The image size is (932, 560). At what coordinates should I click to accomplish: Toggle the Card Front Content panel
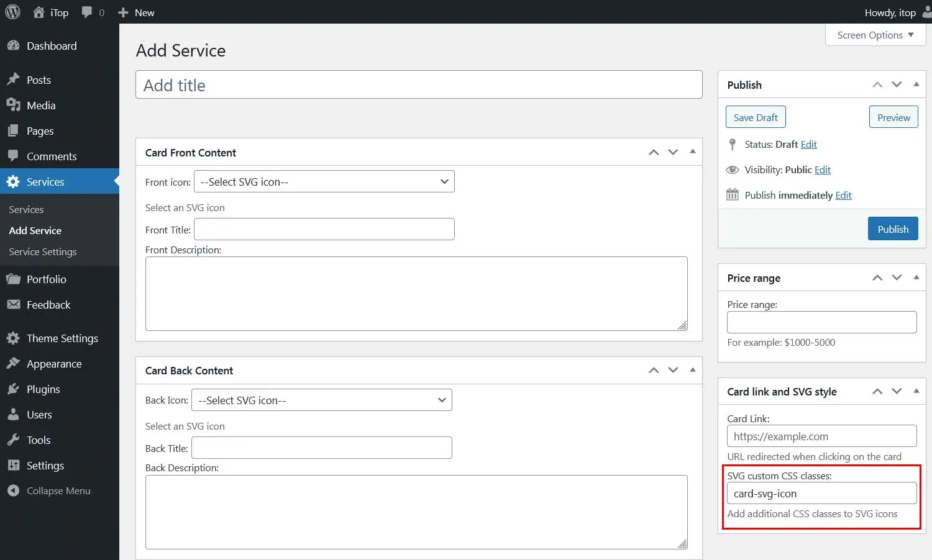[693, 151]
